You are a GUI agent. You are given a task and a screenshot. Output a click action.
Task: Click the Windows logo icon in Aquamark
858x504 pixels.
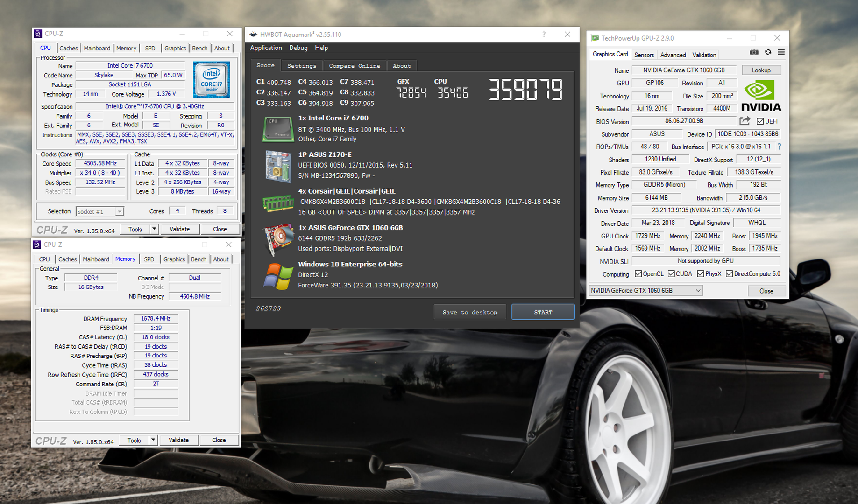(x=278, y=276)
